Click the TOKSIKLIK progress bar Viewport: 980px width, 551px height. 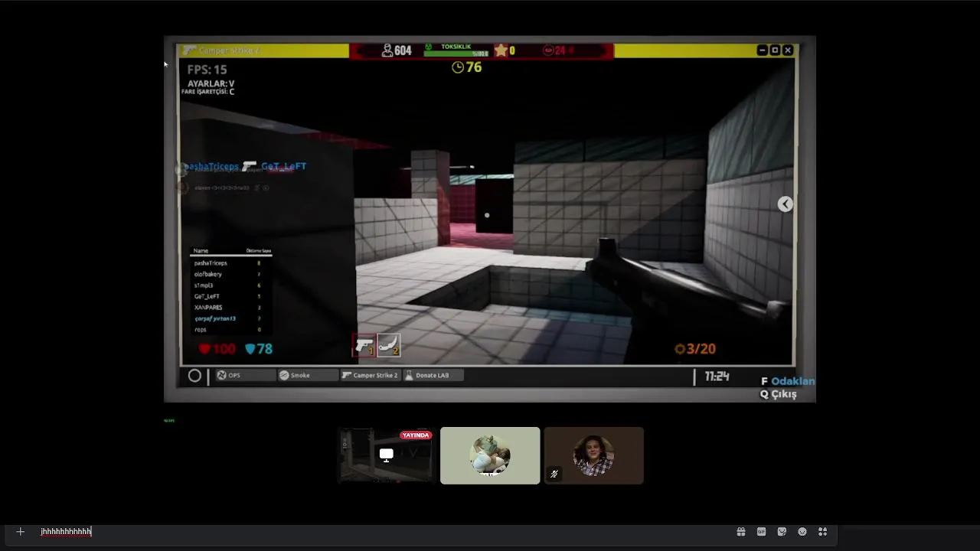click(457, 54)
